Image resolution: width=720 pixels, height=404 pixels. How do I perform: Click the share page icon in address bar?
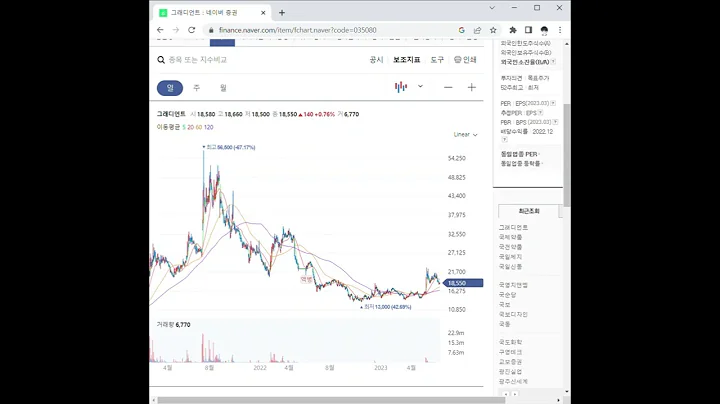click(478, 30)
